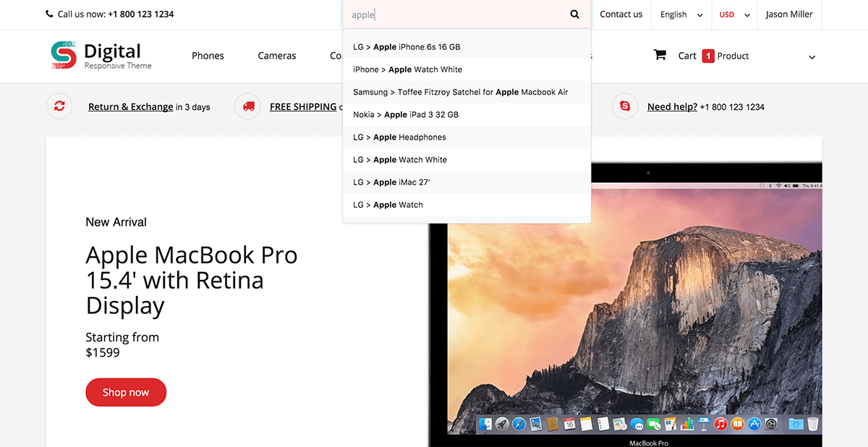Screen dimensions: 868x447
Task: Click the Return & Exchange refresh icon
Action: [x=59, y=106]
